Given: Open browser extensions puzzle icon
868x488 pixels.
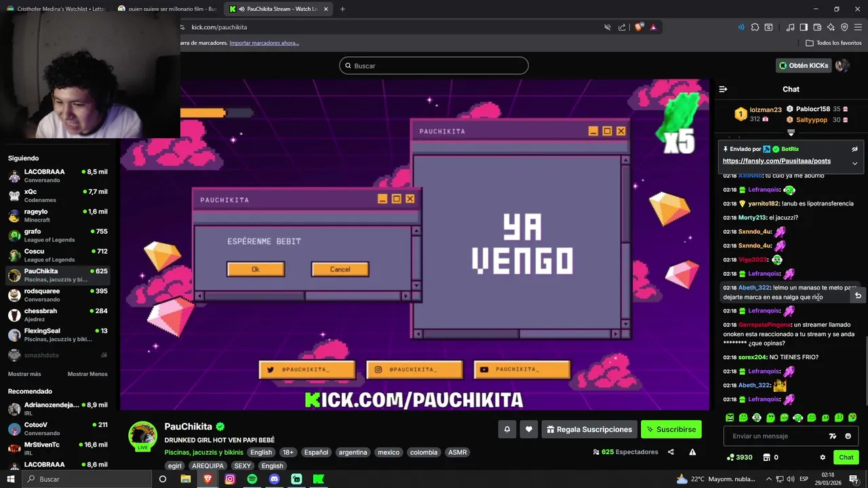Looking at the screenshot, I should tap(755, 27).
